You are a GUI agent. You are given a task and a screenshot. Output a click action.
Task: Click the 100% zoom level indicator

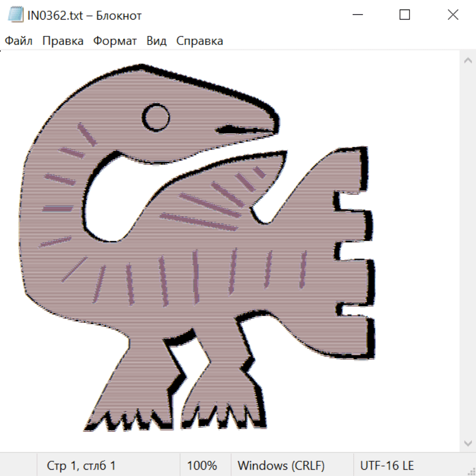pos(202,465)
